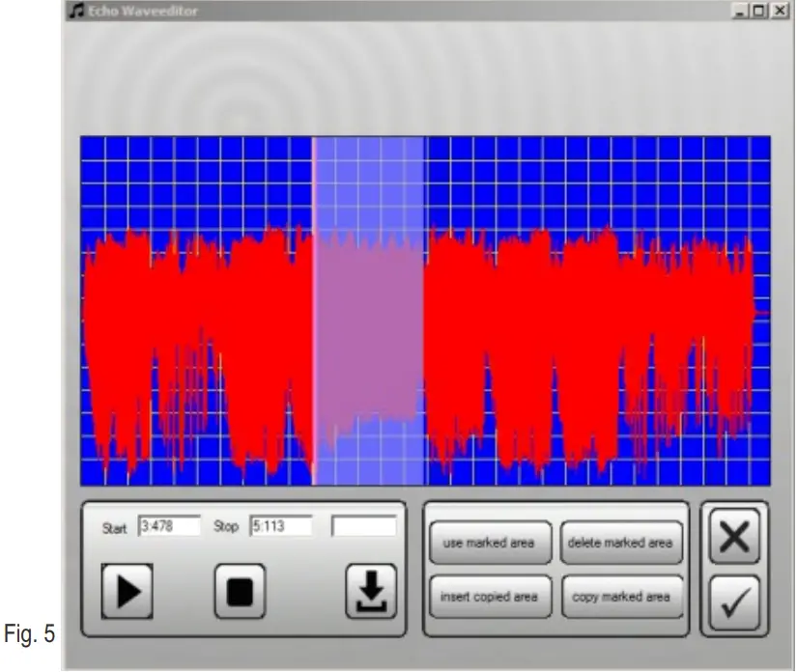Confirm changes with the checkmark button

734,602
